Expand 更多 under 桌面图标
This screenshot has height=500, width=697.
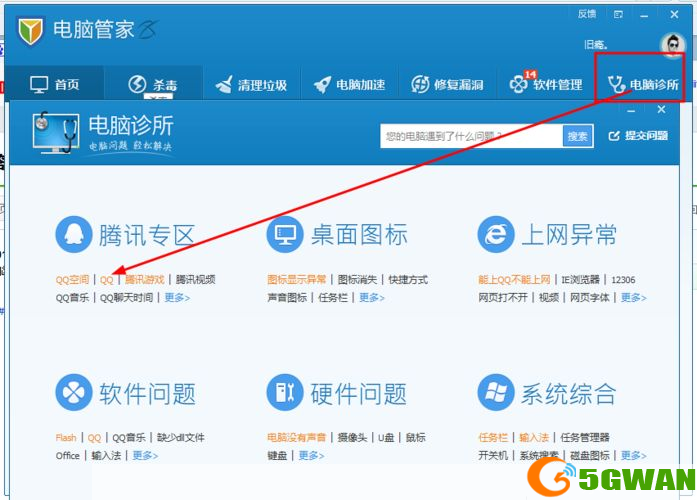tap(372, 297)
